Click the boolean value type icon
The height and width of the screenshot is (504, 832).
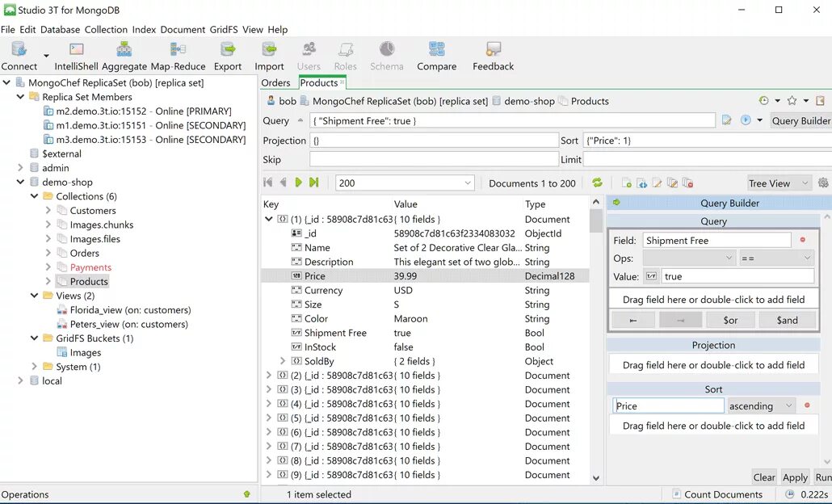(652, 276)
